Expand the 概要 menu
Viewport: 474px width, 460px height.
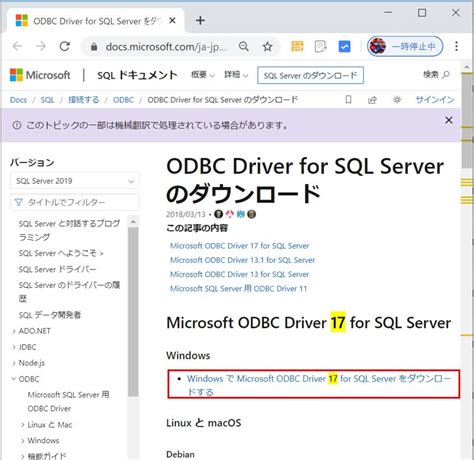(203, 75)
